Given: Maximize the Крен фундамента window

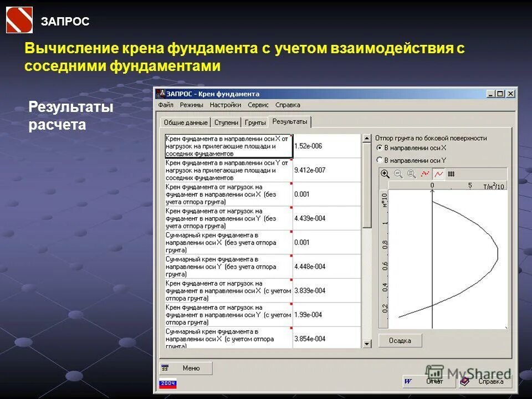Looking at the screenshot, I should click(x=500, y=94).
